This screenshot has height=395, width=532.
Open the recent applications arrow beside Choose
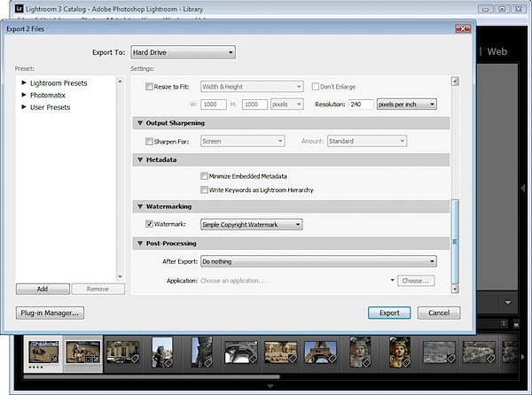[x=392, y=280]
